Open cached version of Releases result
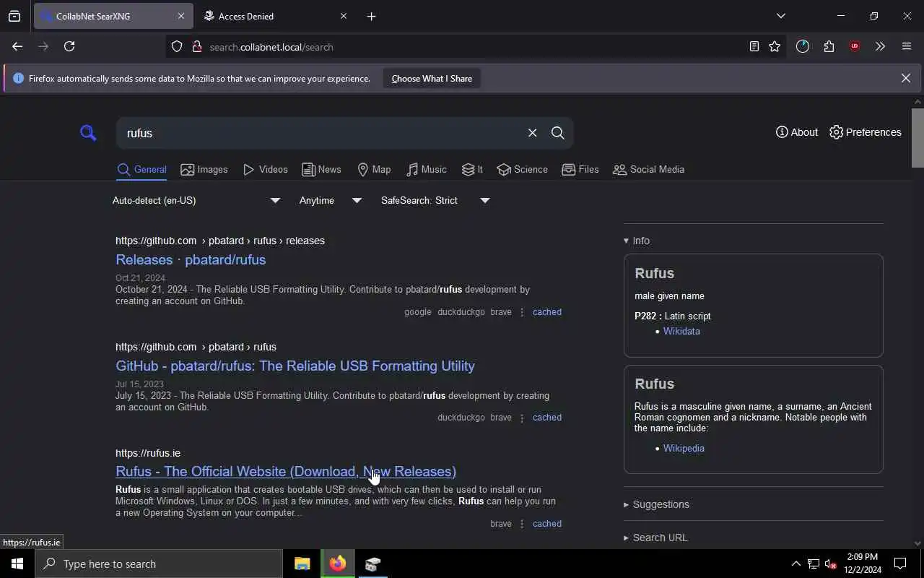Screen dimensions: 924x578 pyautogui.click(x=547, y=312)
